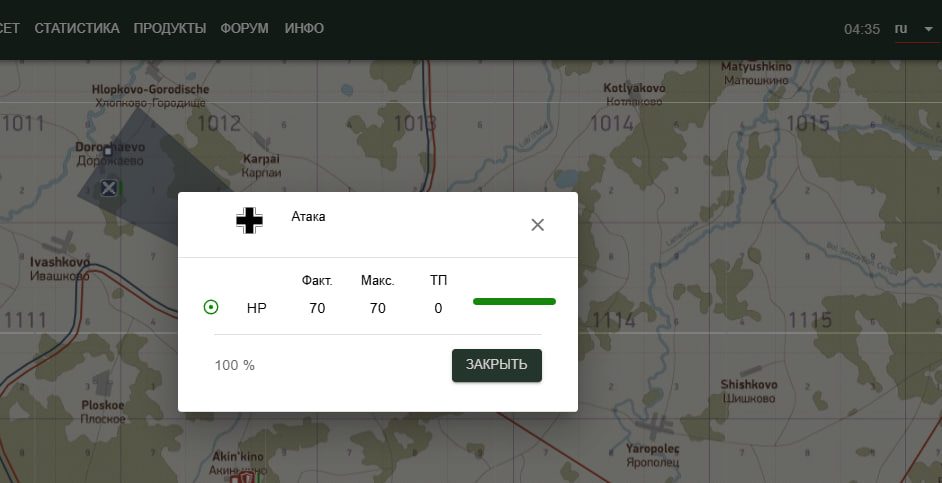Dismiss the Атака dialog with the X

coord(537,224)
